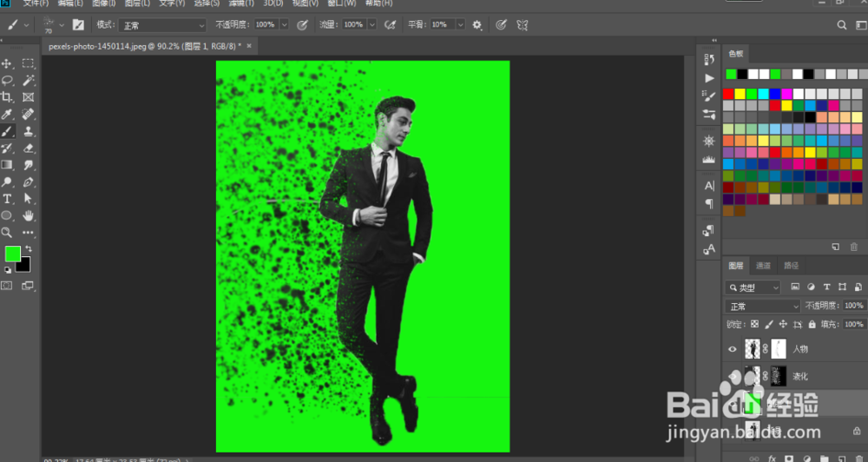The image size is (868, 462).
Task: Toggle pressure for opacity
Action: click(302, 25)
